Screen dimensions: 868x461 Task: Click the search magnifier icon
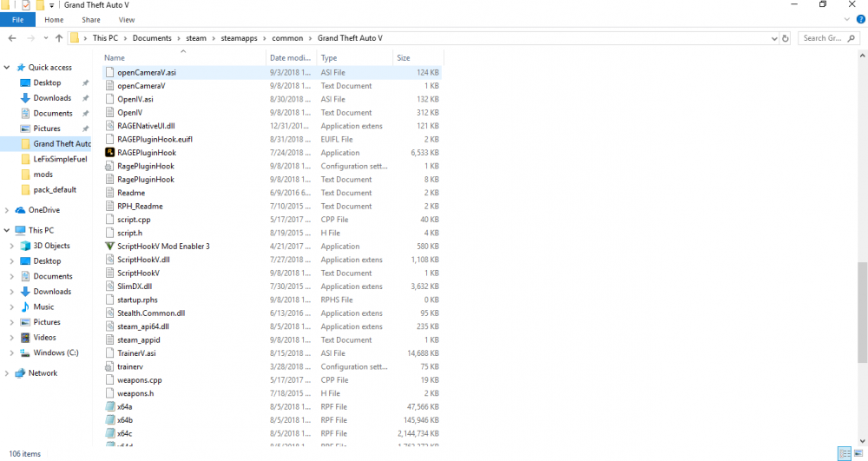[852, 38]
